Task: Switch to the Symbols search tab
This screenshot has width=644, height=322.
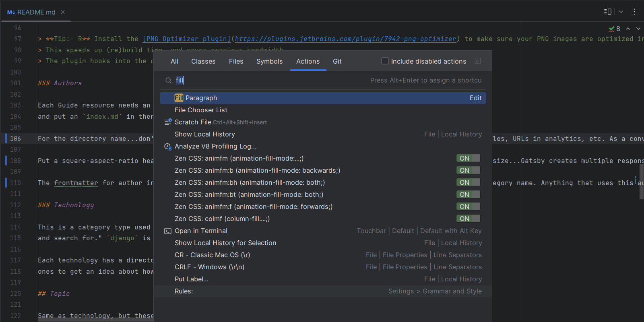Action: pyautogui.click(x=269, y=61)
